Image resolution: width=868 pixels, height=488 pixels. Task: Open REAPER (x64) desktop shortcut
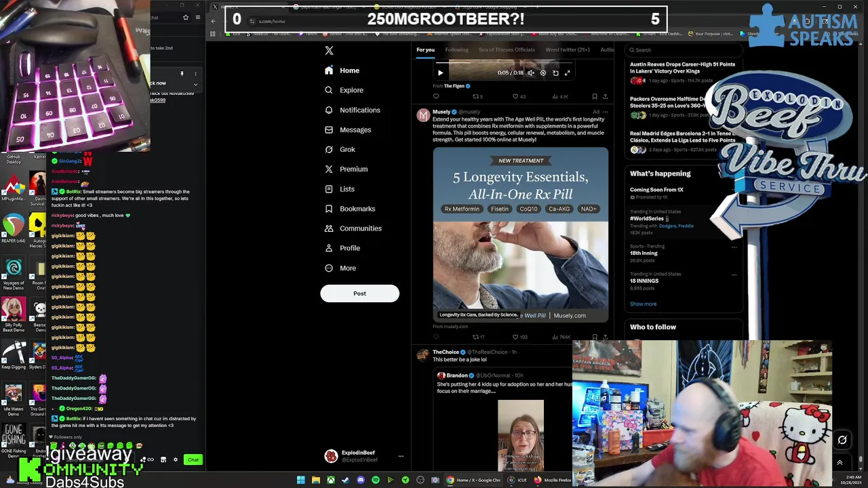click(14, 228)
